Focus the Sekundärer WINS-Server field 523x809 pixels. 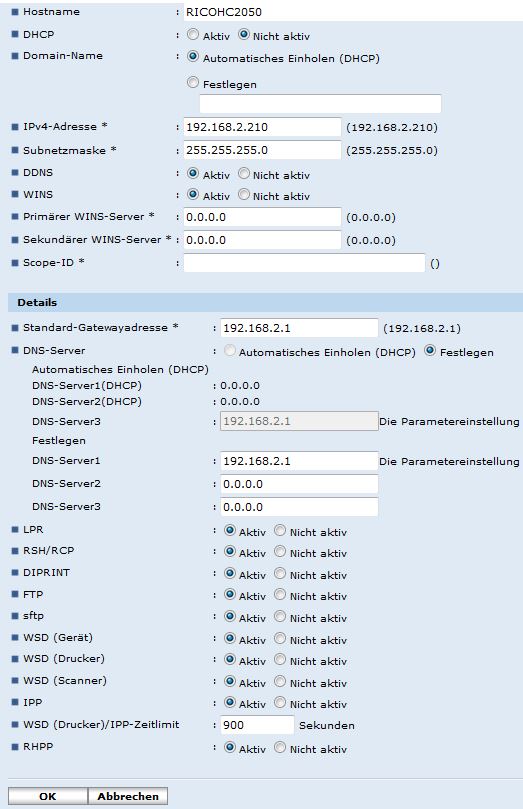pyautogui.click(x=262, y=240)
